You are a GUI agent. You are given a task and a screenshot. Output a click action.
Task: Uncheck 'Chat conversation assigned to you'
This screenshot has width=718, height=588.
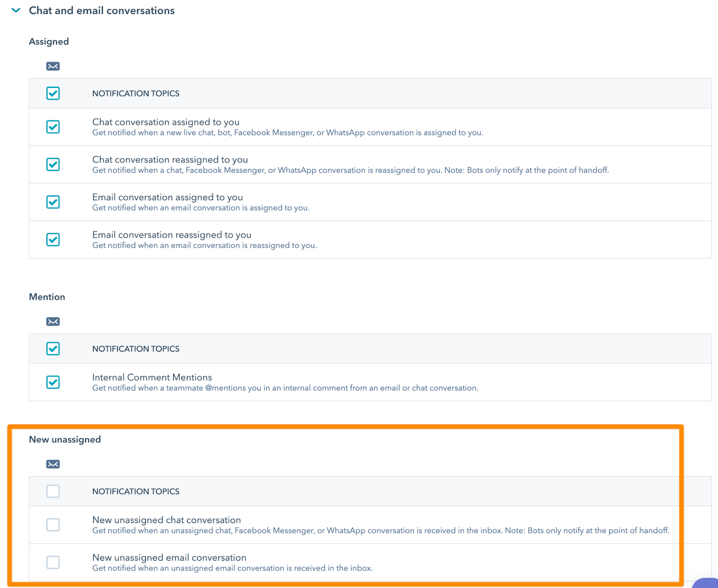tap(53, 127)
